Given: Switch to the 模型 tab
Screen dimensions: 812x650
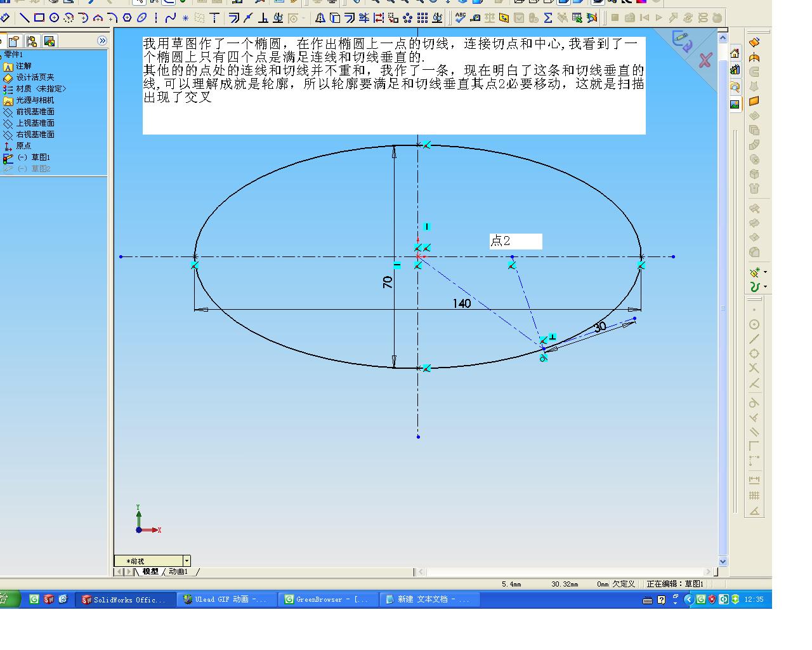Looking at the screenshot, I should tap(150, 571).
